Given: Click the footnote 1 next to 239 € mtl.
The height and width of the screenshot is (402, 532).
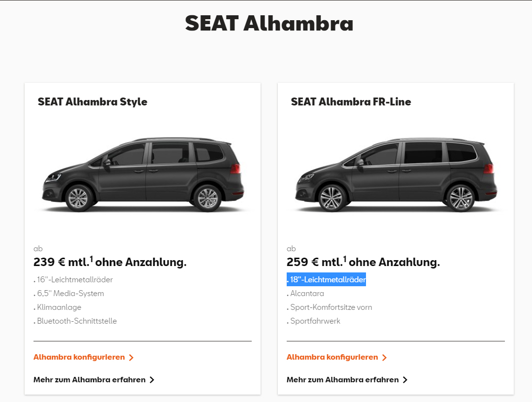Looking at the screenshot, I should [91, 260].
